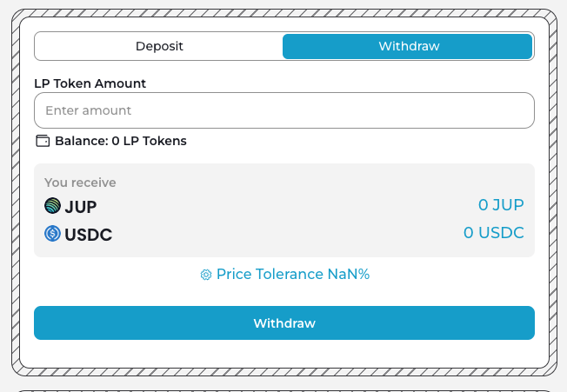Switch to the Deposit tab
Screen dimensions: 567x392
pos(159,47)
